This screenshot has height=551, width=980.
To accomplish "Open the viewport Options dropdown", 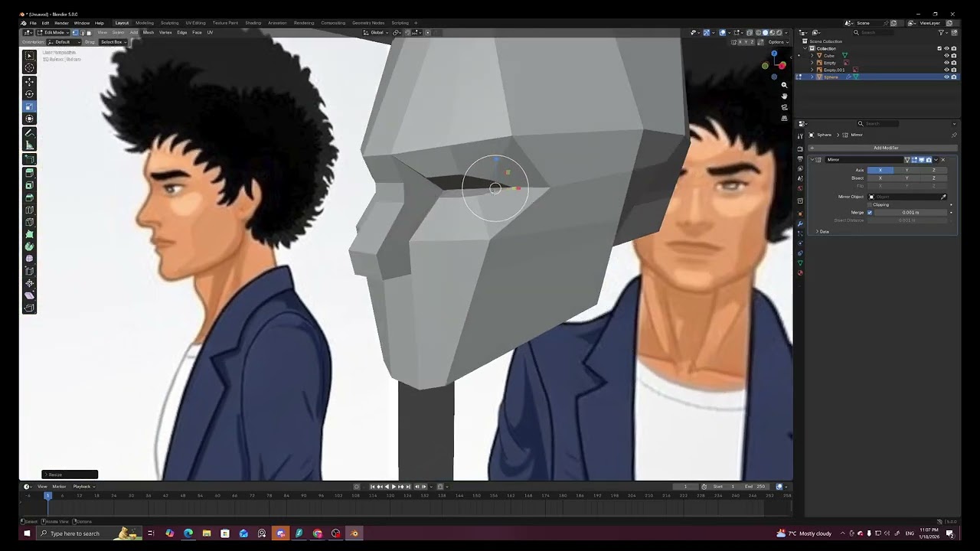I will [778, 41].
